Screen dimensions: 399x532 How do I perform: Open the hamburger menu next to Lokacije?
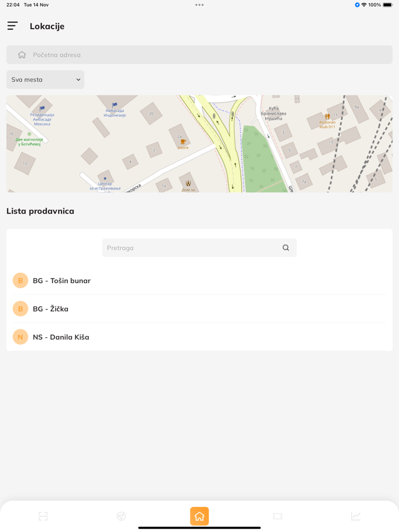13,26
